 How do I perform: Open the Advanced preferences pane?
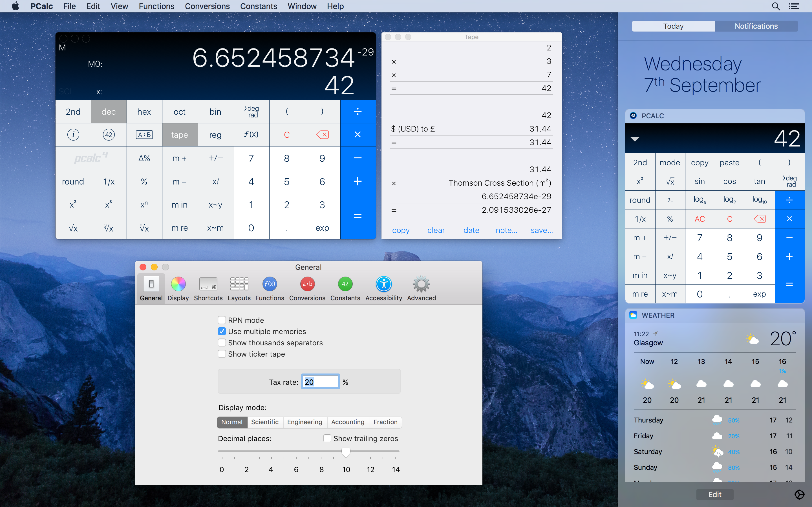[421, 288]
